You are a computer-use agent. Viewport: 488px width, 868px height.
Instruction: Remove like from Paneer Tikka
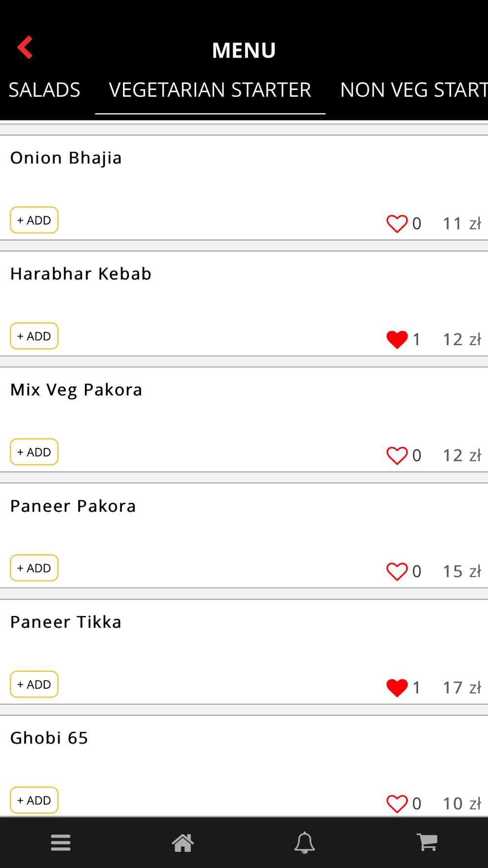397,688
